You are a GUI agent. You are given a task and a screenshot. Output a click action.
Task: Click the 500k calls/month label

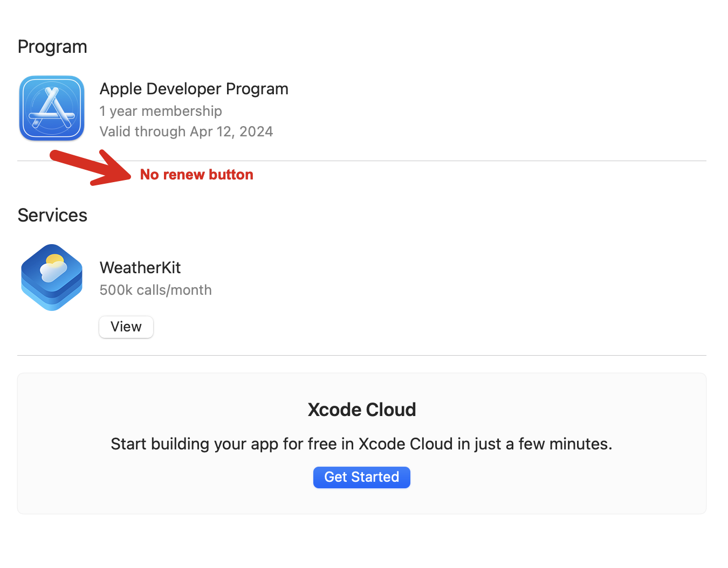tap(155, 290)
